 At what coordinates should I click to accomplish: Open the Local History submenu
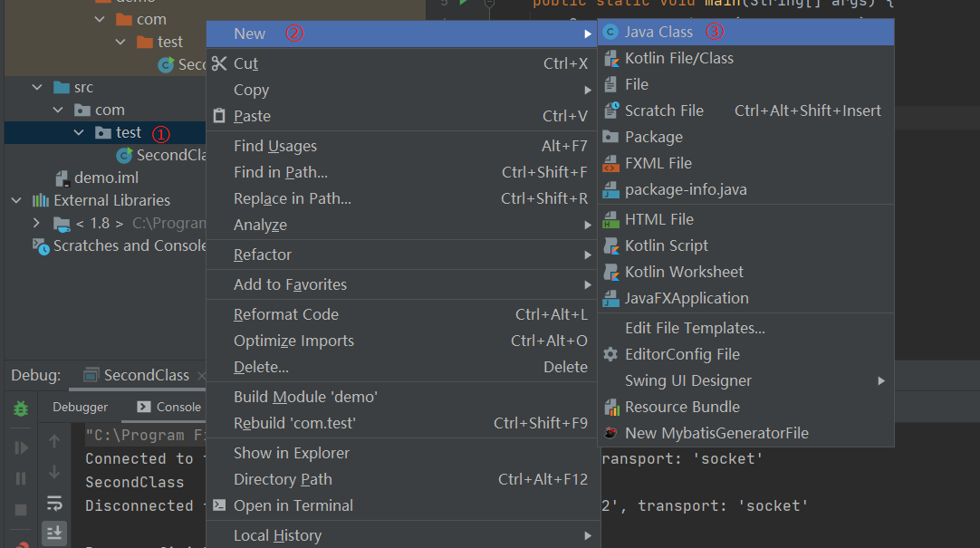click(403, 535)
